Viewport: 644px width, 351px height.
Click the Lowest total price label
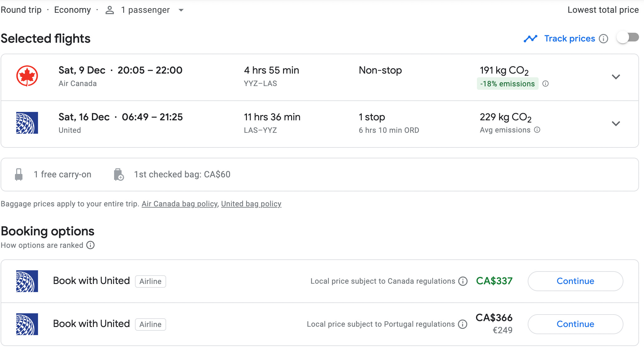[x=603, y=10]
